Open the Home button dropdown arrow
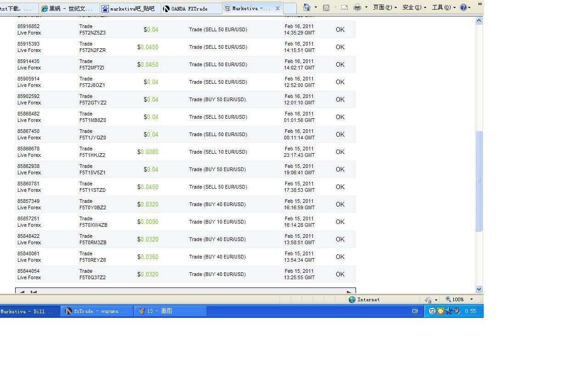The image size is (588, 368). pos(316,7)
